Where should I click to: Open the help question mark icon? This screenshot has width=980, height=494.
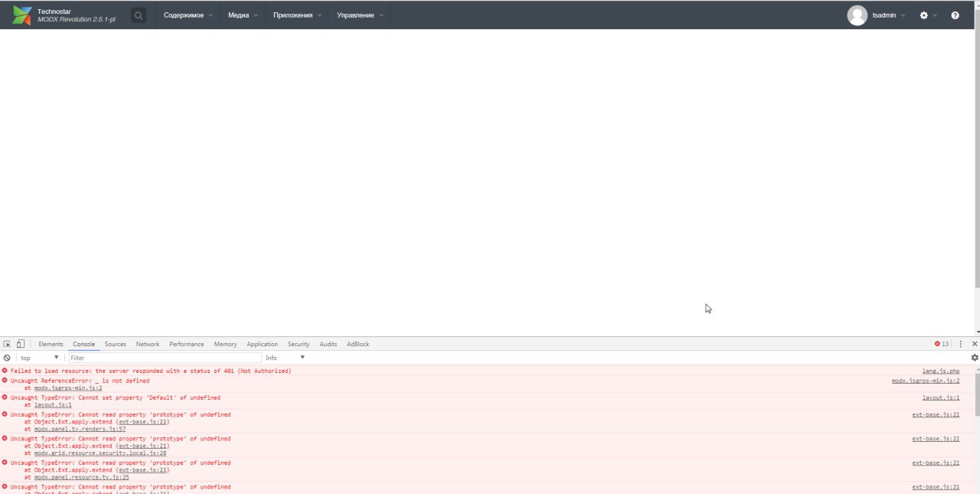[955, 15]
